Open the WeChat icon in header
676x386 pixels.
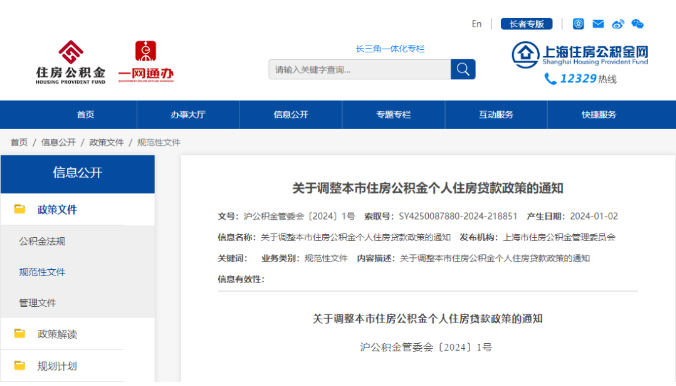[x=637, y=24]
